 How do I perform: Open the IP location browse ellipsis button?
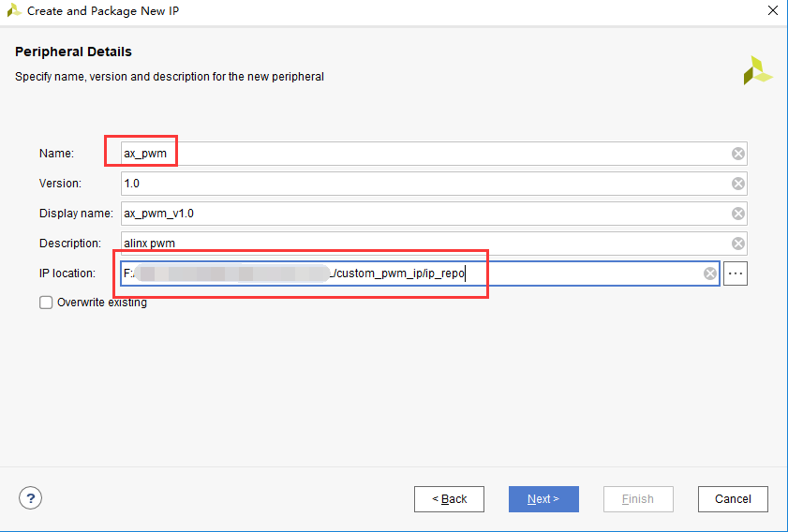[x=736, y=273]
